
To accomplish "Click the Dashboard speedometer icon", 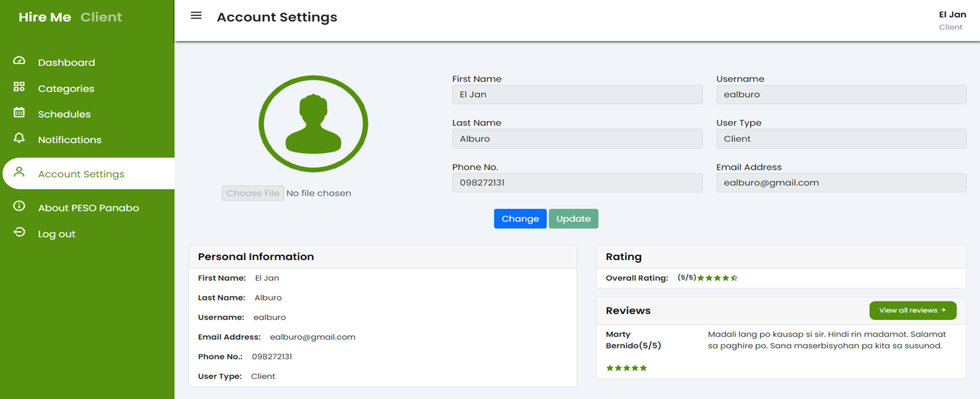I will 19,61.
